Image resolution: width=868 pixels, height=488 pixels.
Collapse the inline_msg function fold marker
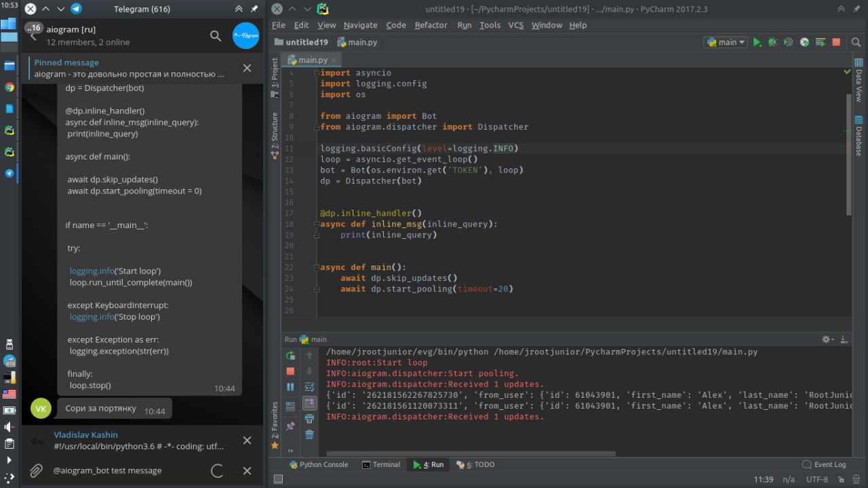tap(316, 224)
